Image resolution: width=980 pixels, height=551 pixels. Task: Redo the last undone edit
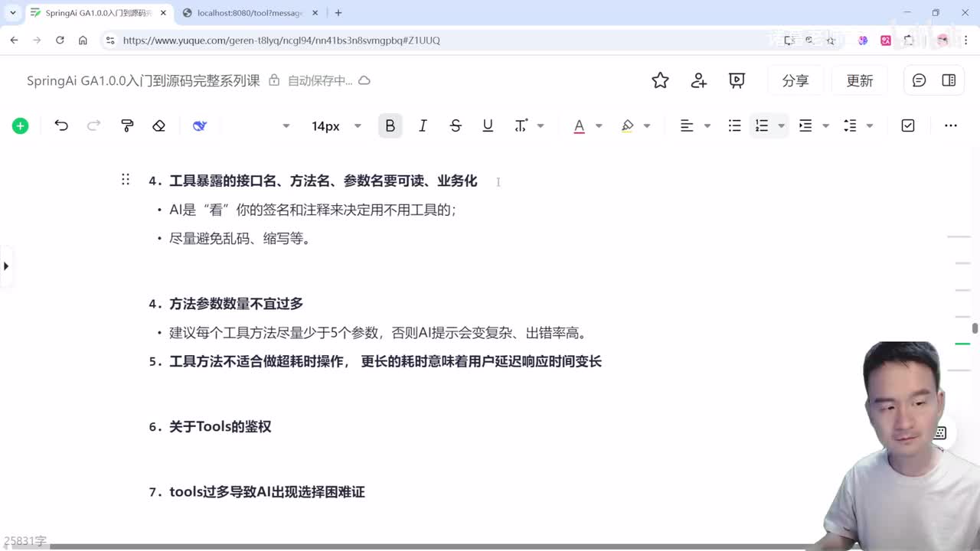(93, 126)
